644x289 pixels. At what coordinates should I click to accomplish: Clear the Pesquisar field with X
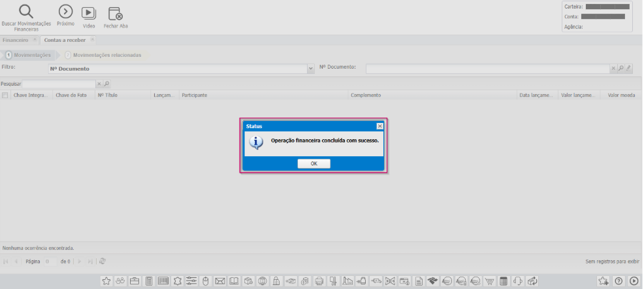(99, 84)
